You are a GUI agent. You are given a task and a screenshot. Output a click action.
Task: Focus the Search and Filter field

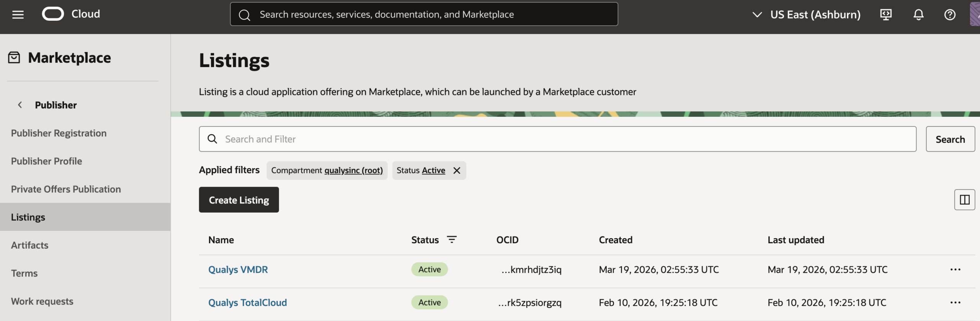557,139
